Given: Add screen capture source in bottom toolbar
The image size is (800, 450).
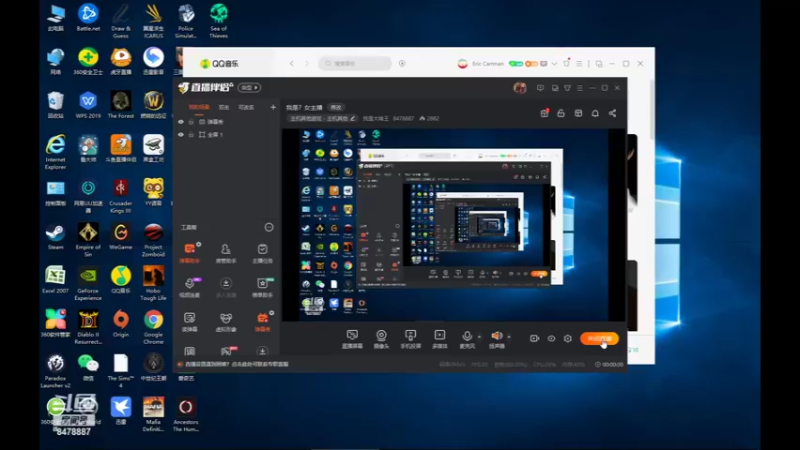Looking at the screenshot, I should pyautogui.click(x=352, y=339).
